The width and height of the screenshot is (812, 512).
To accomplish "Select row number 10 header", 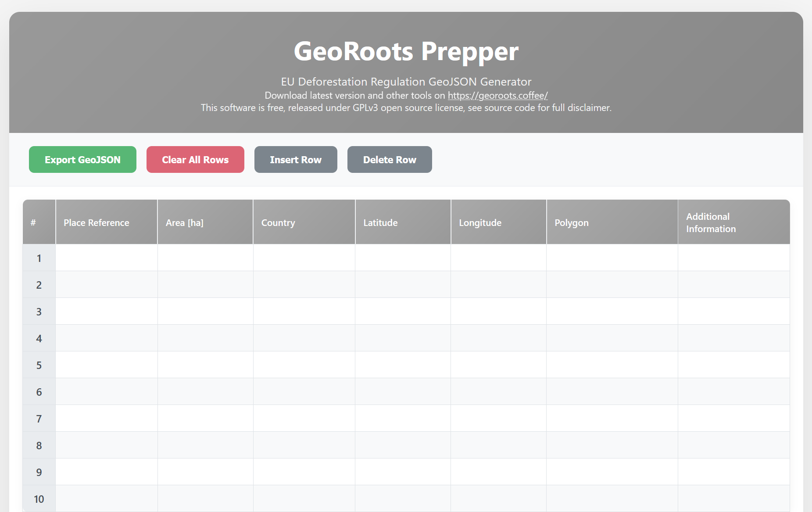I will click(39, 498).
